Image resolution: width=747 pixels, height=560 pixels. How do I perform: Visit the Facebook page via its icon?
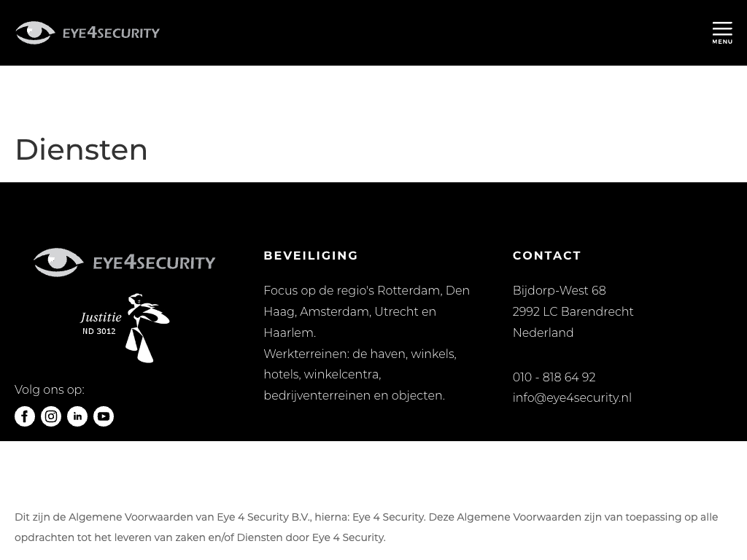tap(25, 416)
